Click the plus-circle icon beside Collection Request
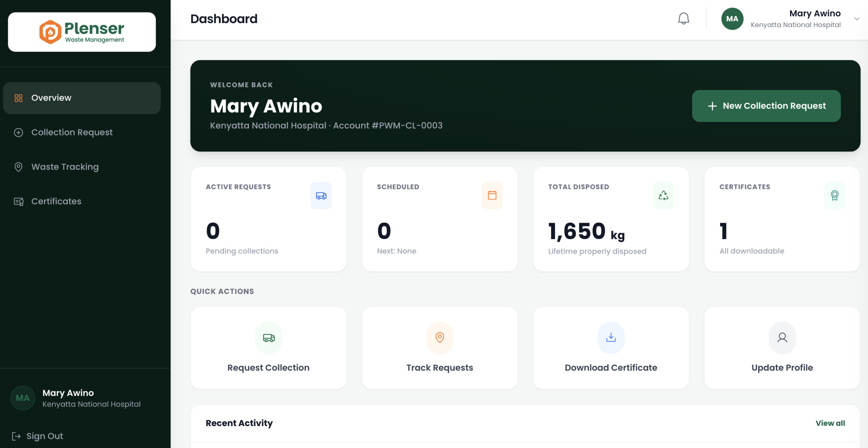Image resolution: width=868 pixels, height=448 pixels. pyautogui.click(x=18, y=132)
